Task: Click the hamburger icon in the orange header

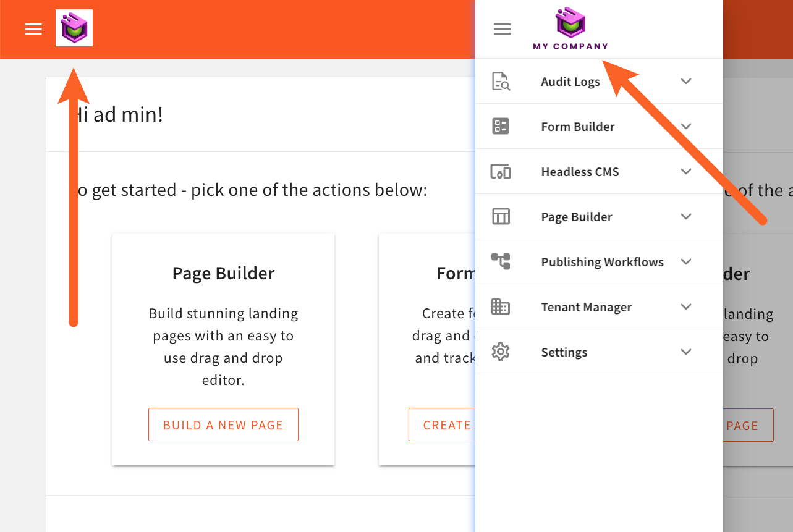Action: coord(33,28)
